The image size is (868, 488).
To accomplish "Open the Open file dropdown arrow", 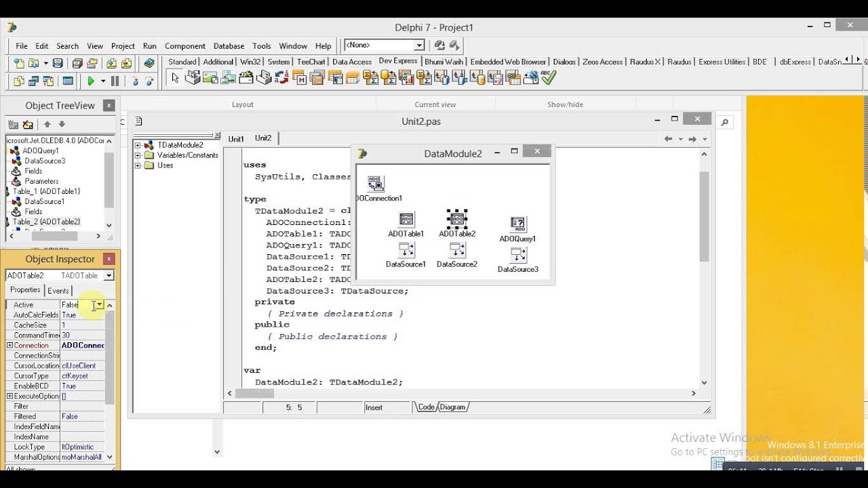I will 45,63.
